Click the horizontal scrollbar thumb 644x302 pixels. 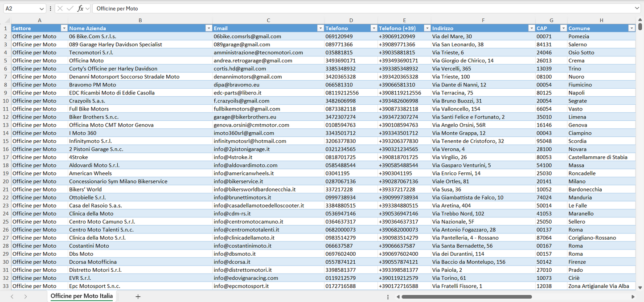467,297
